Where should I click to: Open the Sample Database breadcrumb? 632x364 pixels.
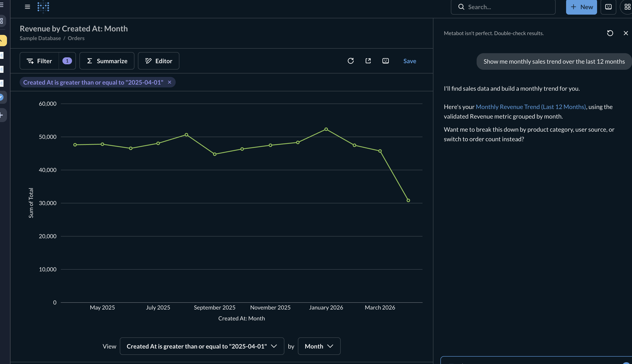pos(40,38)
